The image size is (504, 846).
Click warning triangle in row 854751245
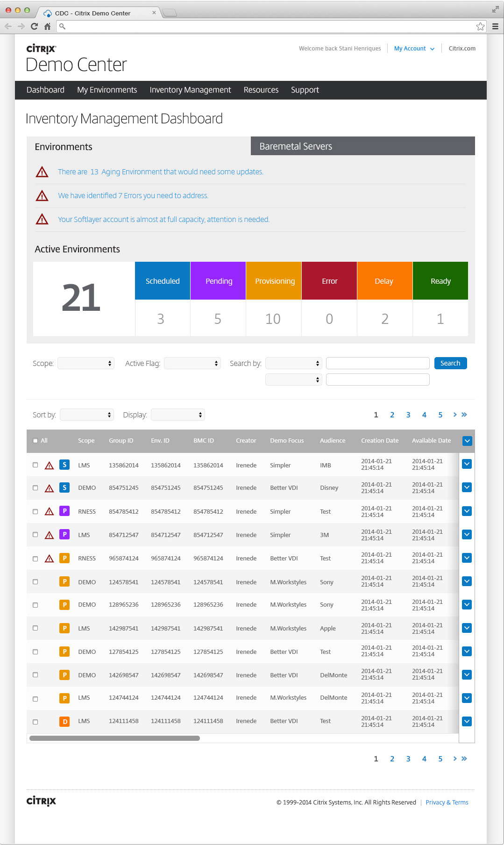[x=49, y=488]
